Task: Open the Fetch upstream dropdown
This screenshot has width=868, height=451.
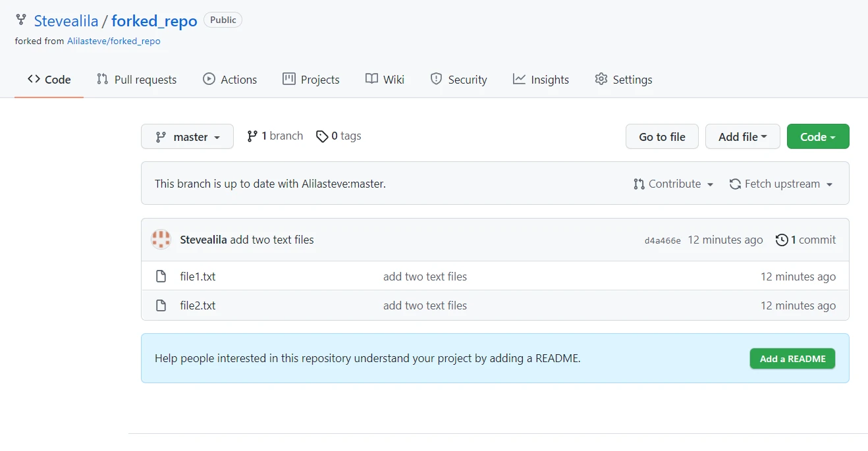Action: pyautogui.click(x=781, y=184)
